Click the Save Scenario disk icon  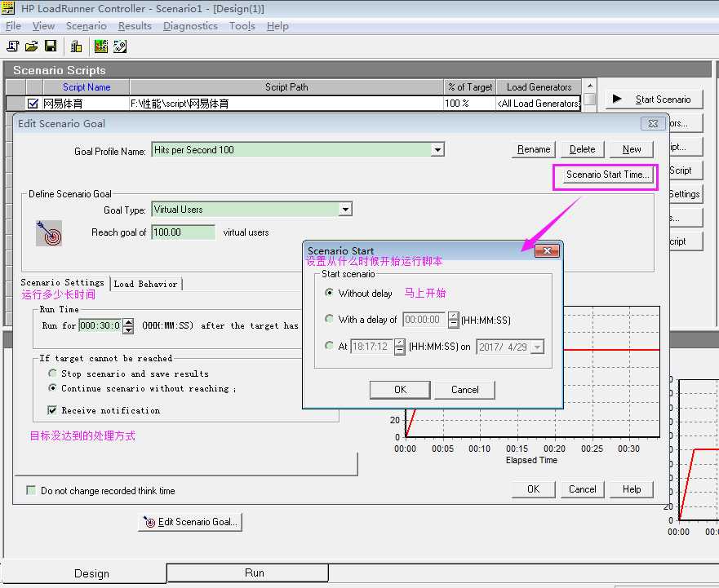[51, 46]
